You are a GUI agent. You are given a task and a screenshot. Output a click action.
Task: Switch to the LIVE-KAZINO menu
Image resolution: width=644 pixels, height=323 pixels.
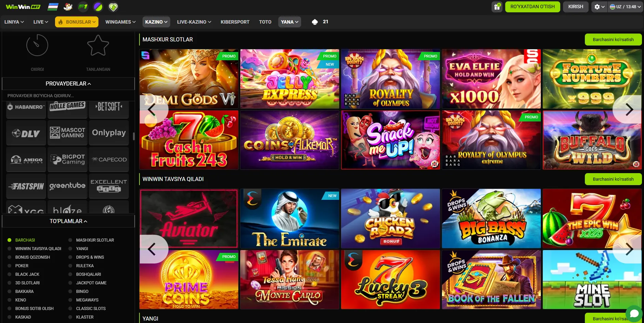click(x=193, y=22)
